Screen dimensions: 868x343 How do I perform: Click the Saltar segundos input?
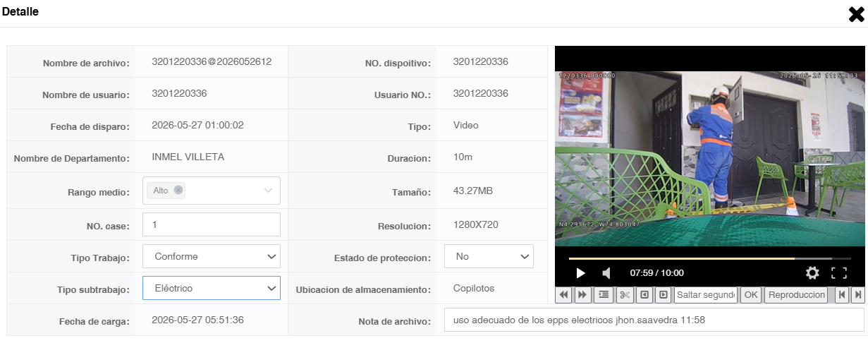point(706,294)
